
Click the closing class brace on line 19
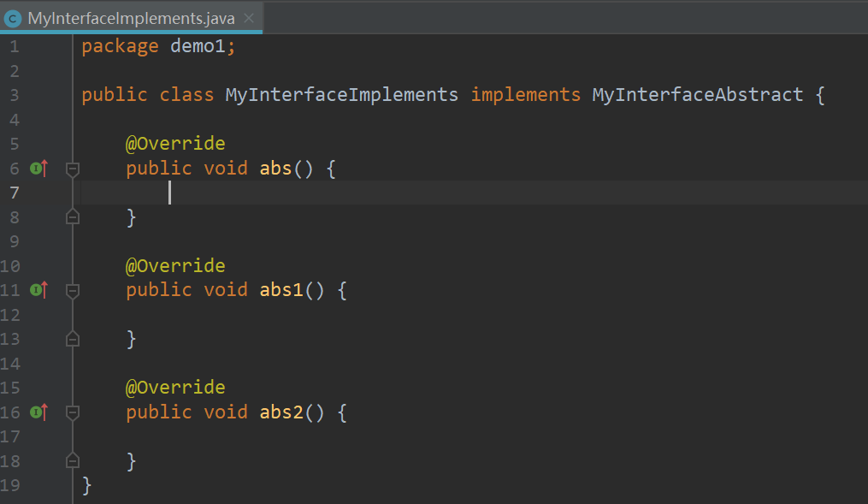(87, 486)
